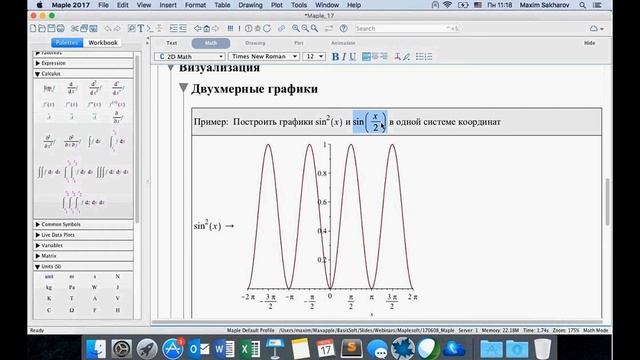Toggle the bulleted list format icon

point(420,57)
